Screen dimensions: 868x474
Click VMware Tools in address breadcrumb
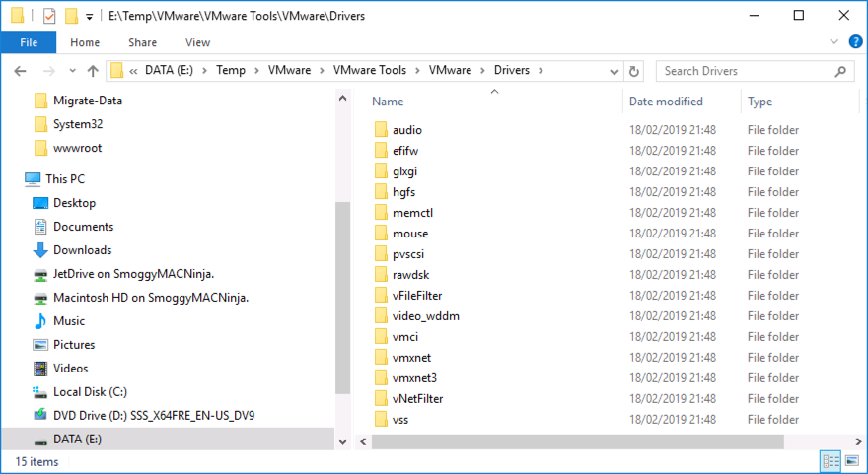[x=369, y=70]
